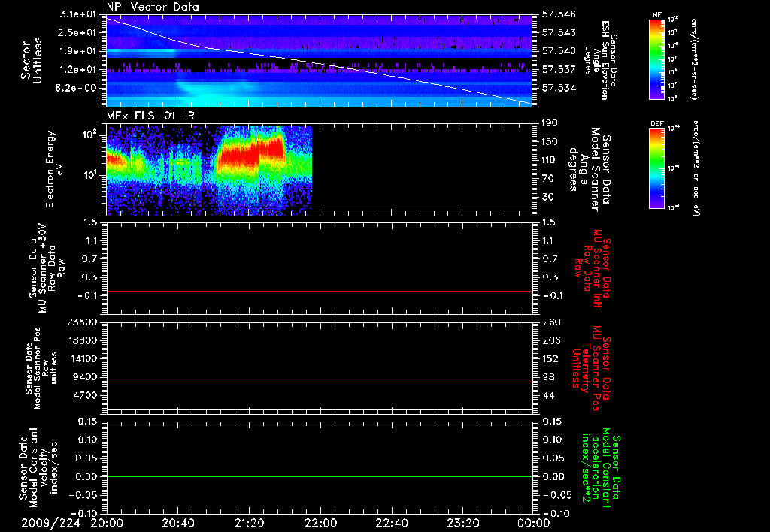770x532 pixels.
Task: Click the 152 telemetry tick value
Action: [550, 358]
